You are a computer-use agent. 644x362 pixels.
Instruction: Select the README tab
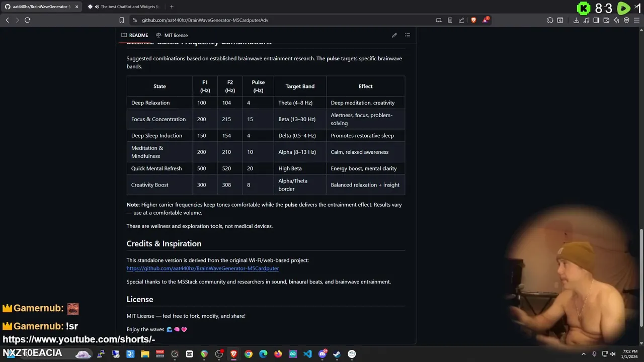tap(134, 35)
